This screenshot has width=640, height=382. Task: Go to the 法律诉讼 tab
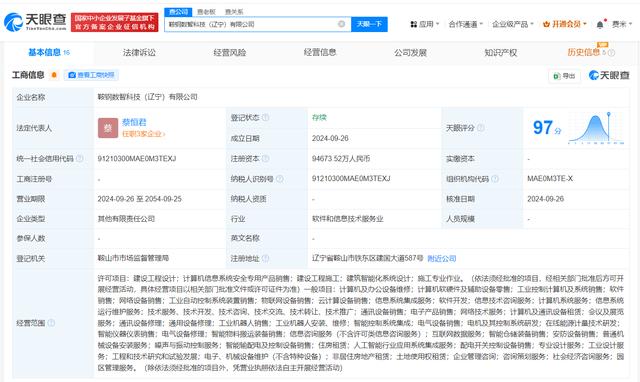point(139,52)
